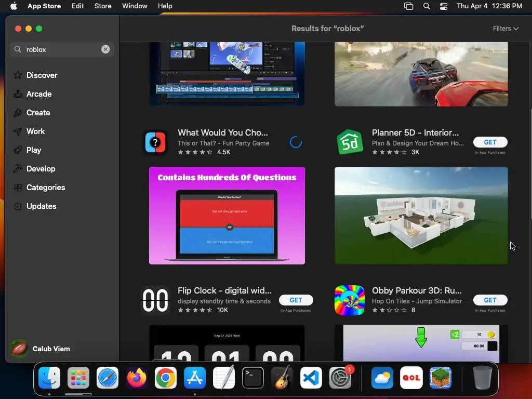Click the Planner 5D 3K rating stars
Image resolution: width=532 pixels, height=399 pixels.
pyautogui.click(x=389, y=152)
